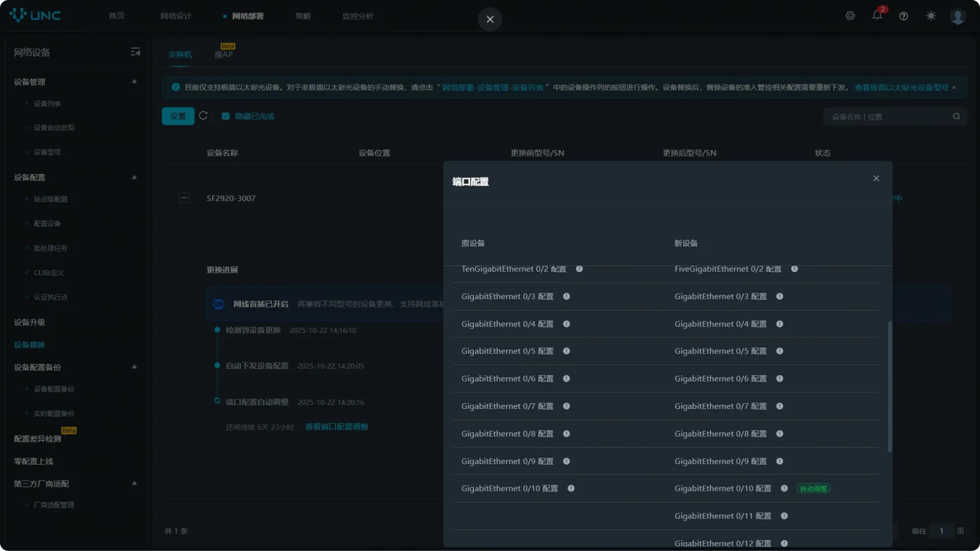
Task: Click the settings gear icon in header
Action: coord(850,16)
